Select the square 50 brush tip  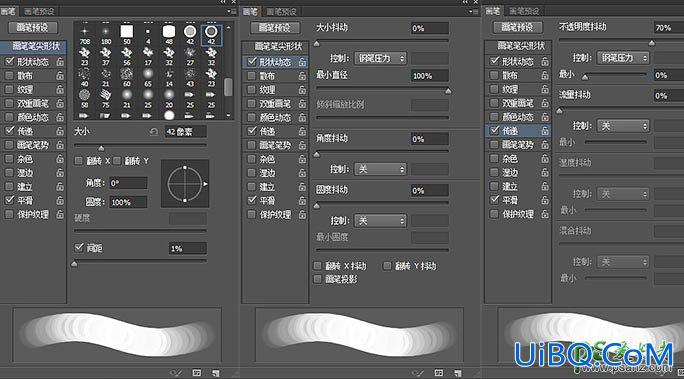click(127, 35)
